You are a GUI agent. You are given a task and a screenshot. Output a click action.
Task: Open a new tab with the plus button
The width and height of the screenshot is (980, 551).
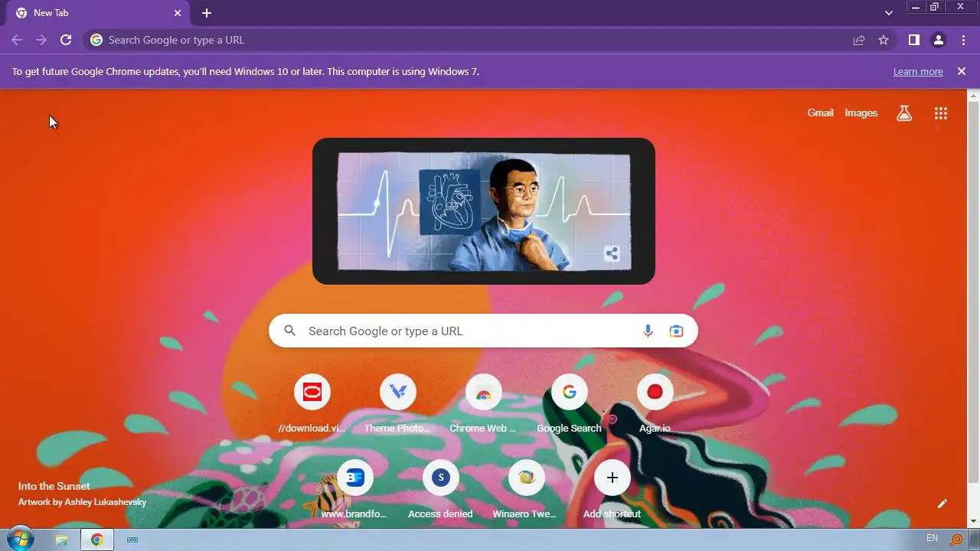coord(207,13)
